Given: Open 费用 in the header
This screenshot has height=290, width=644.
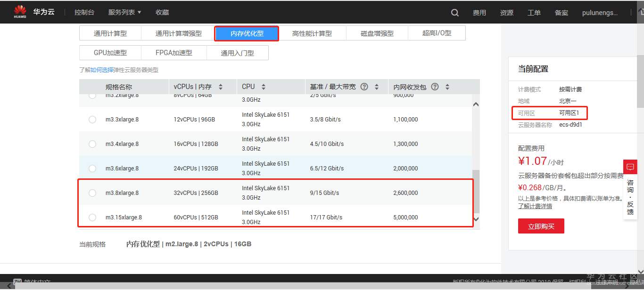Looking at the screenshot, I should coord(479,13).
